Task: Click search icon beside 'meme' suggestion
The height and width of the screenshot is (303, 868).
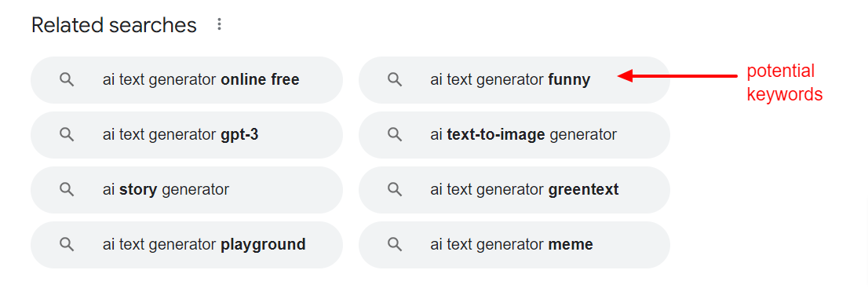Action: coord(395,244)
